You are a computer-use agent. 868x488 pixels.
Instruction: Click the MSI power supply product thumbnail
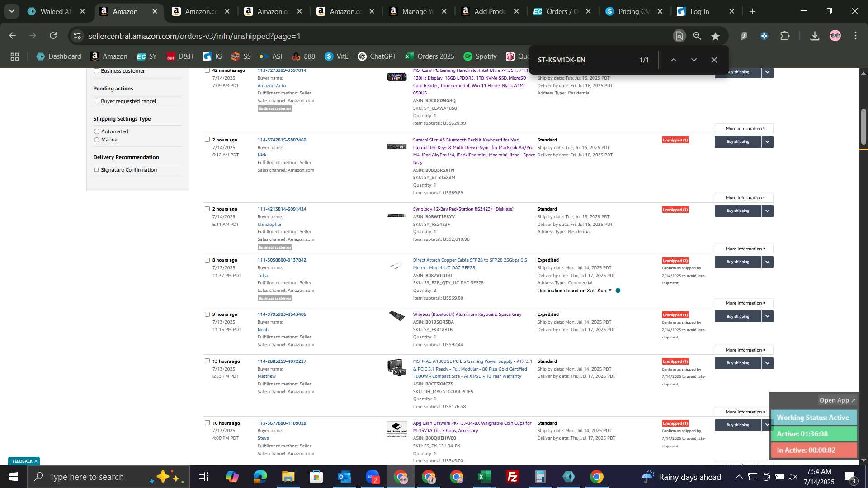click(x=396, y=367)
